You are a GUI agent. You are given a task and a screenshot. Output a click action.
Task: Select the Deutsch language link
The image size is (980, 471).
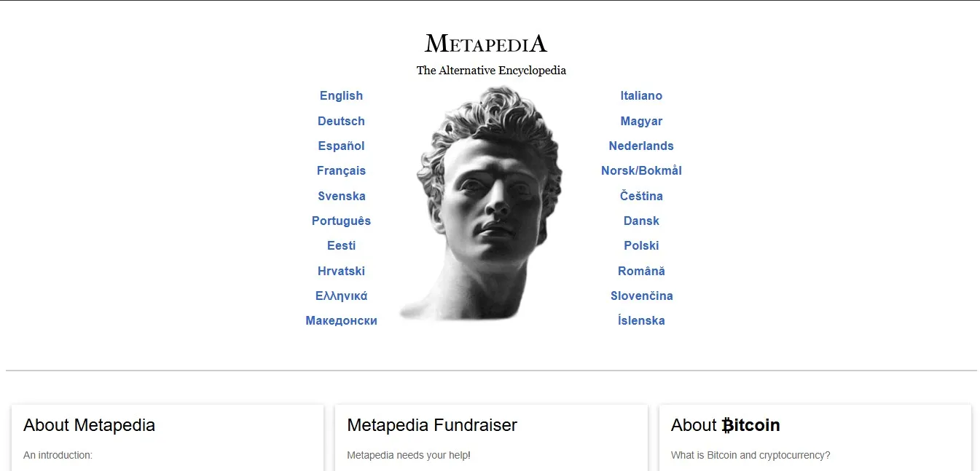click(341, 121)
